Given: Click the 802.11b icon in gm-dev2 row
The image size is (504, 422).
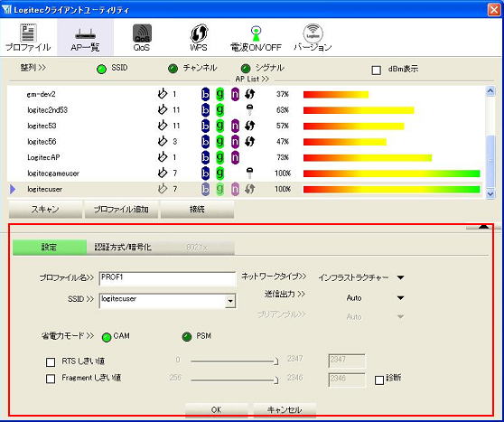Looking at the screenshot, I should pos(205,94).
